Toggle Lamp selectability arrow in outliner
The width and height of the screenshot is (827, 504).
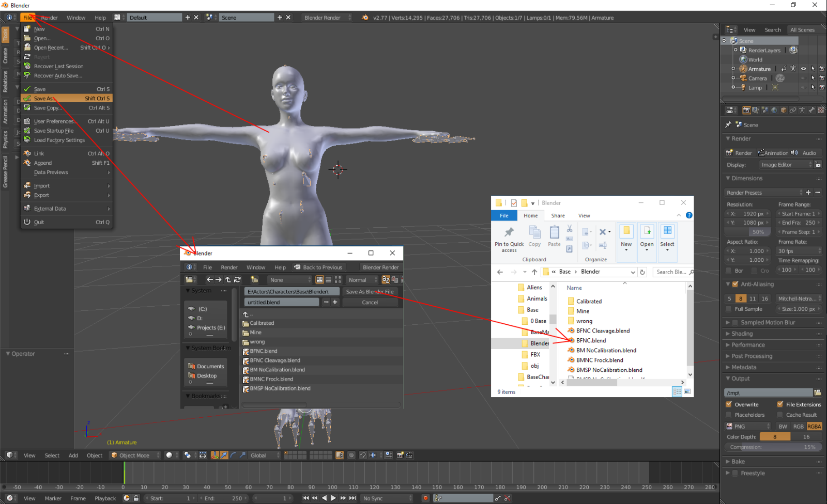point(813,87)
